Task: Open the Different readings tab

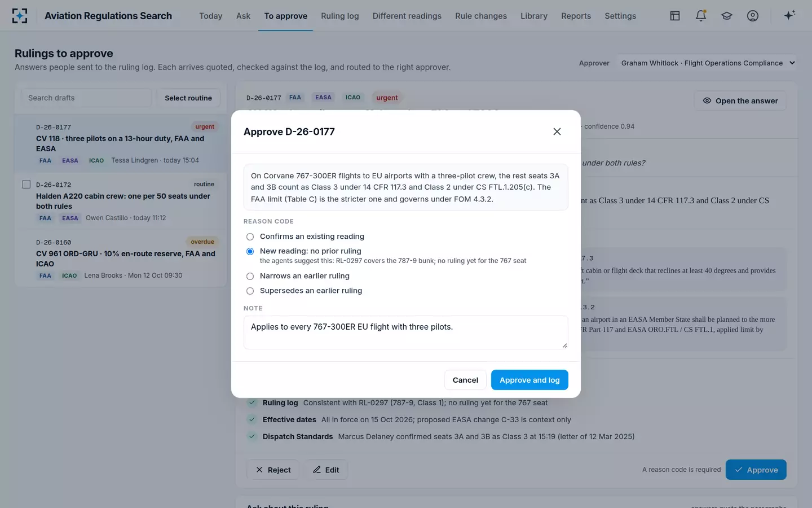Action: click(407, 16)
